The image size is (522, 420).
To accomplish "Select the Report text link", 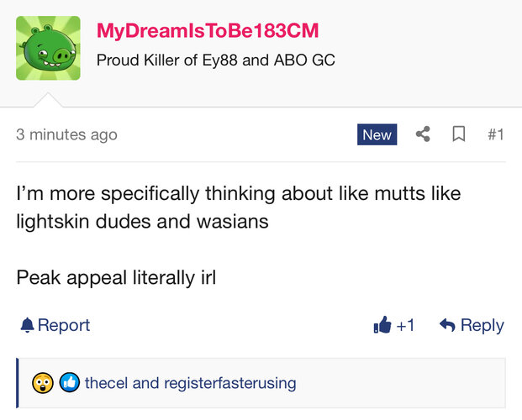I will pos(64,325).
